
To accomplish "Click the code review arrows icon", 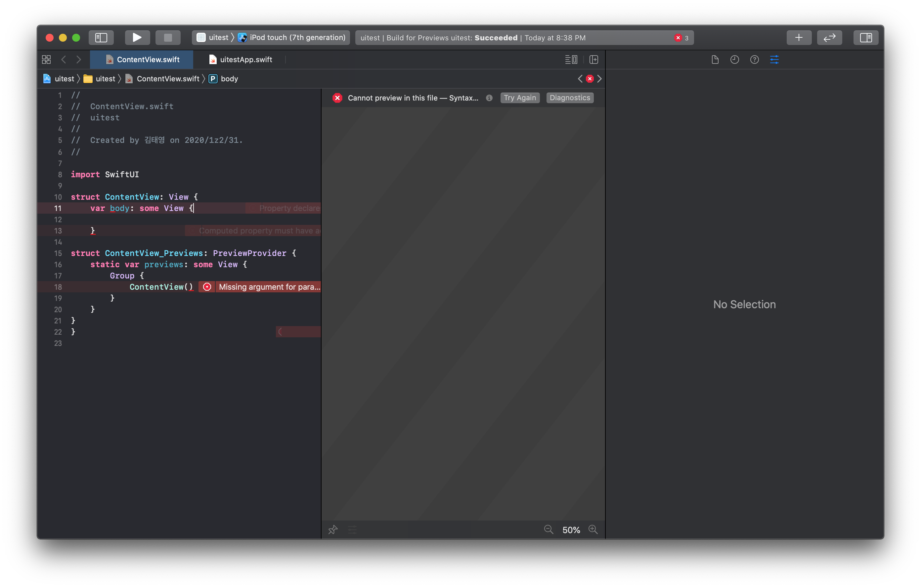I will point(829,37).
